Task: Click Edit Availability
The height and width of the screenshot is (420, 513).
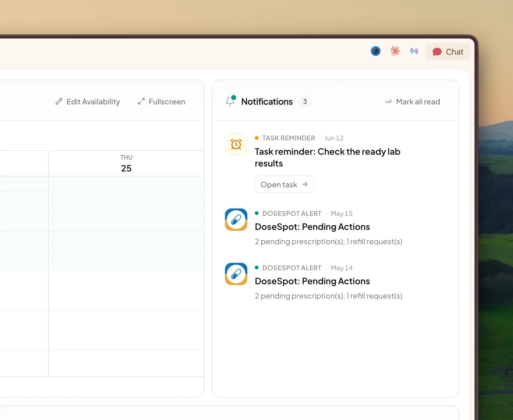Action: (x=88, y=102)
